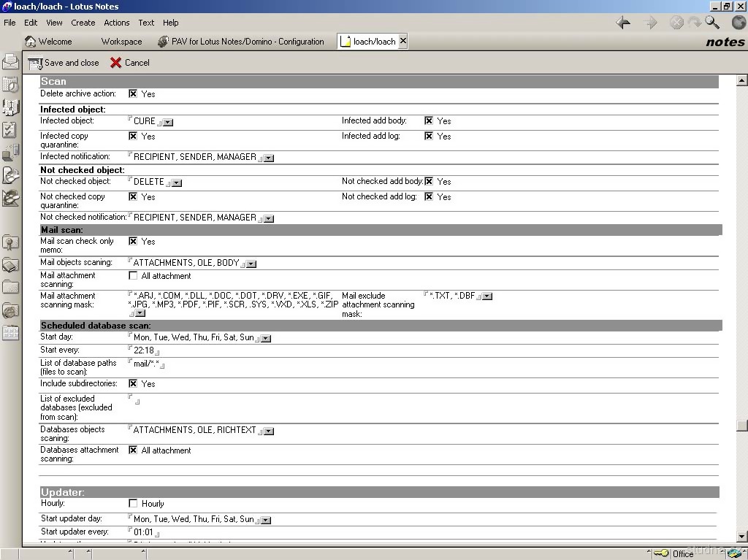Open the Calendar bookmark icon
This screenshot has height=560, width=748.
tap(10, 85)
